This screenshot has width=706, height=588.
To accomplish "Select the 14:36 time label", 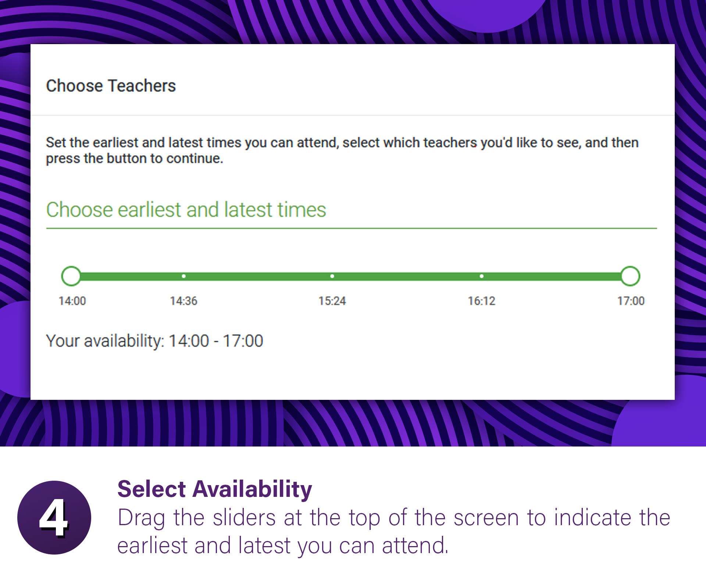I will pos(183,301).
